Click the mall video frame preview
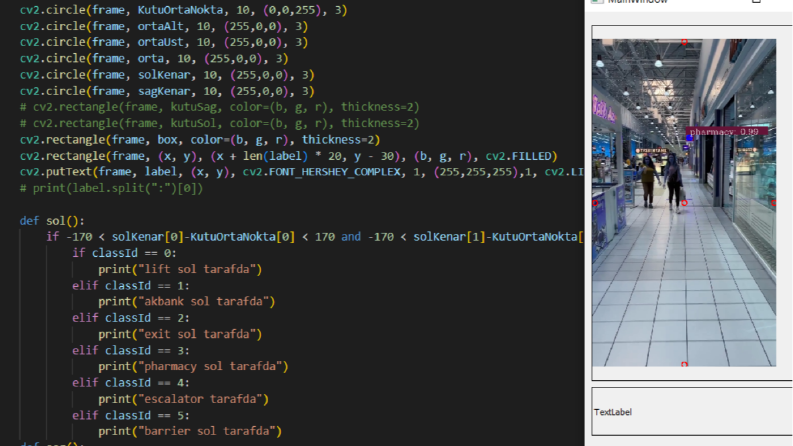The width and height of the screenshot is (793, 446). click(x=684, y=203)
